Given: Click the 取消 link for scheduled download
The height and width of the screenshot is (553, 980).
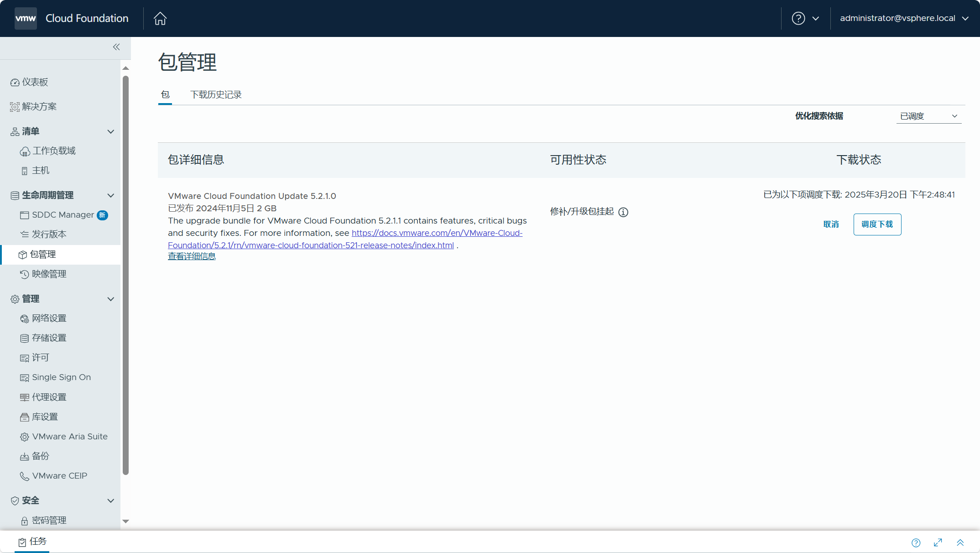Looking at the screenshot, I should 831,224.
